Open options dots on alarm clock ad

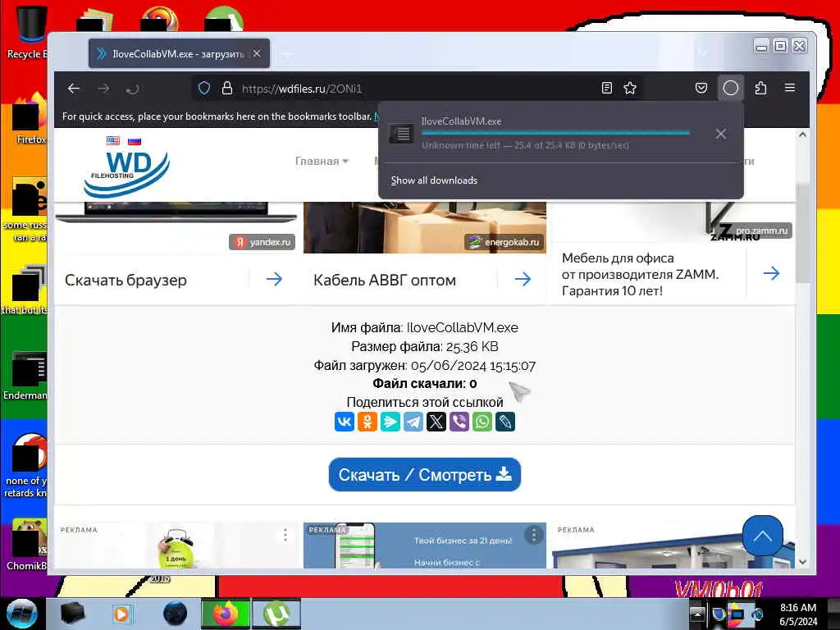(285, 535)
